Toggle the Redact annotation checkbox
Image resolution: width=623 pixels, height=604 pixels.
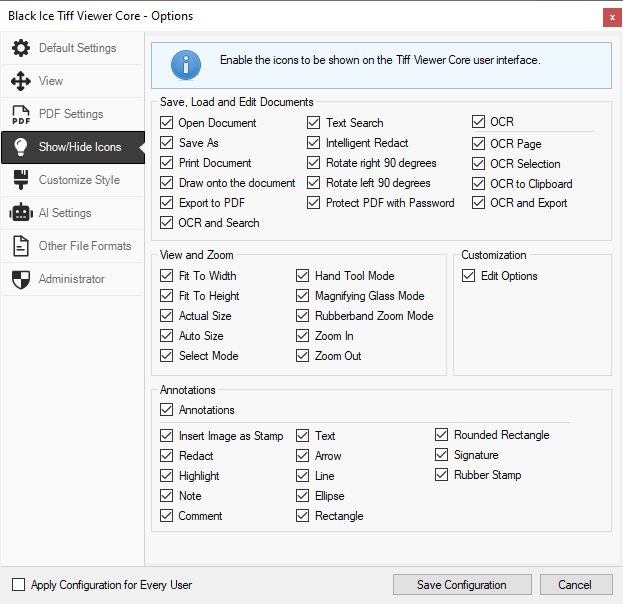166,455
